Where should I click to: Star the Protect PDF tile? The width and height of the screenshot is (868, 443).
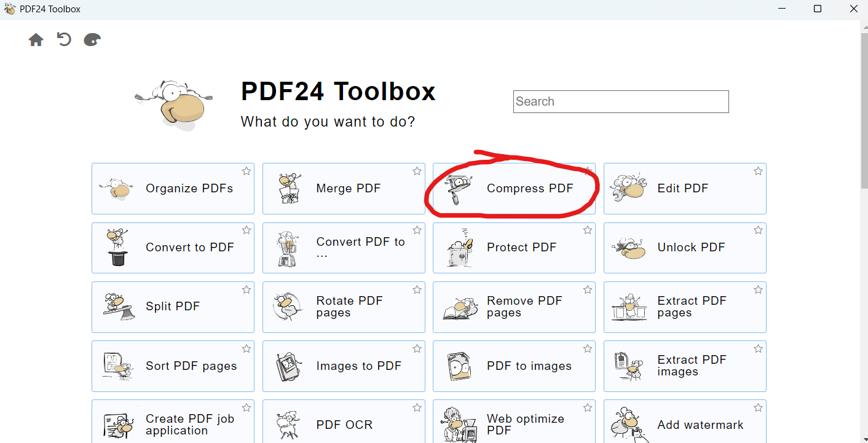tap(588, 230)
